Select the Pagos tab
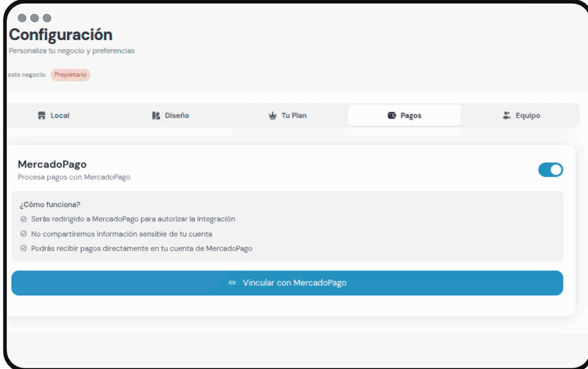 tap(404, 116)
